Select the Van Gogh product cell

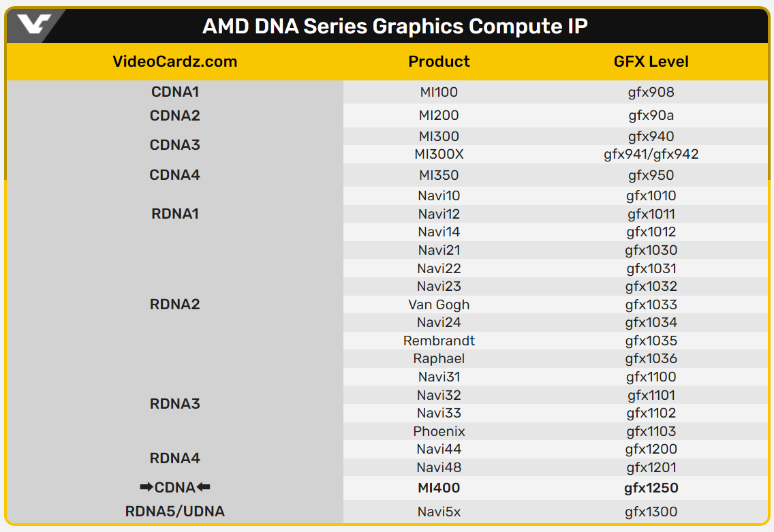(439, 304)
